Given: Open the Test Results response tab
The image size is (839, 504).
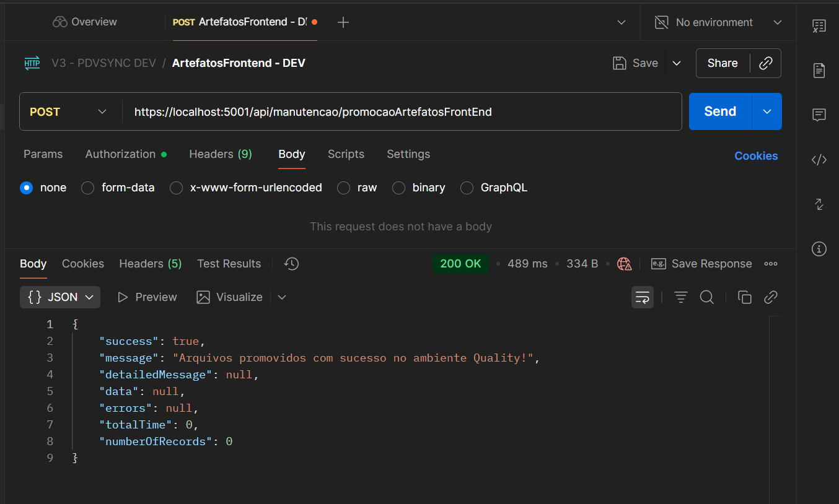Looking at the screenshot, I should [229, 264].
